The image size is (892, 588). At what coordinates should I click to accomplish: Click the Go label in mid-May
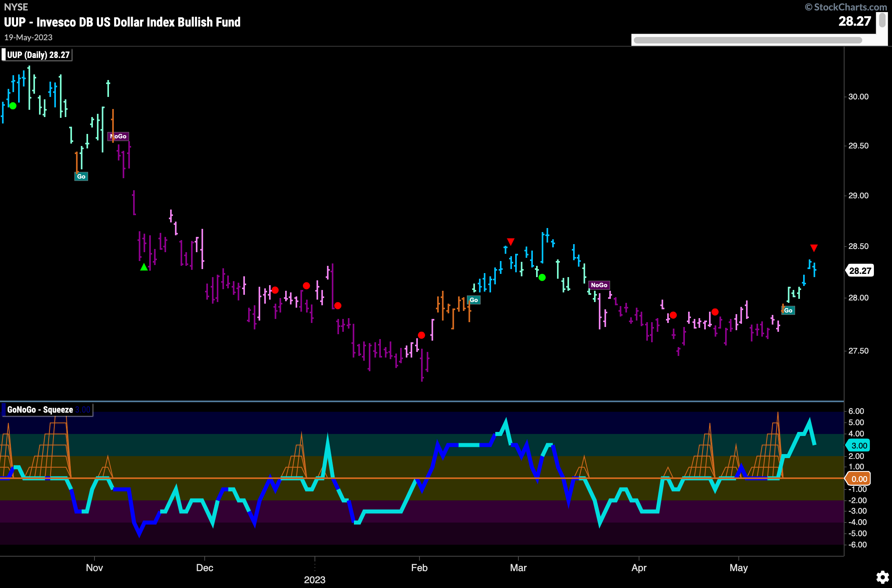[x=788, y=310]
